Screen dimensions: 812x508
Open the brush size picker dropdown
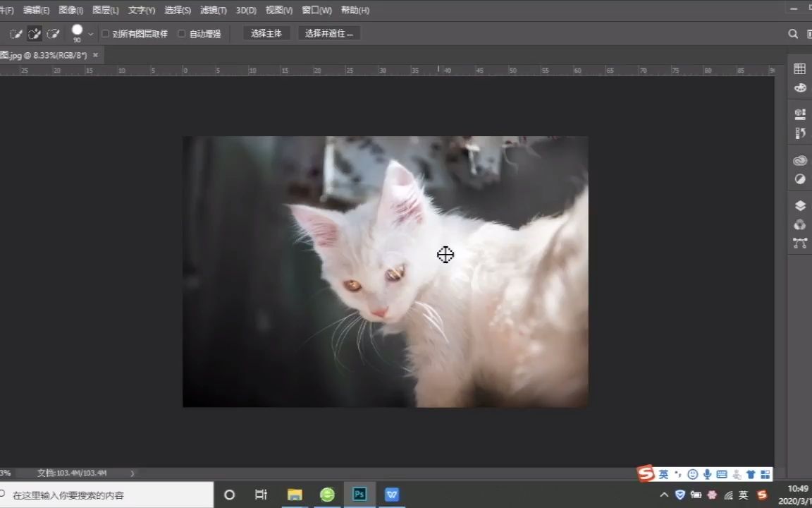(90, 33)
